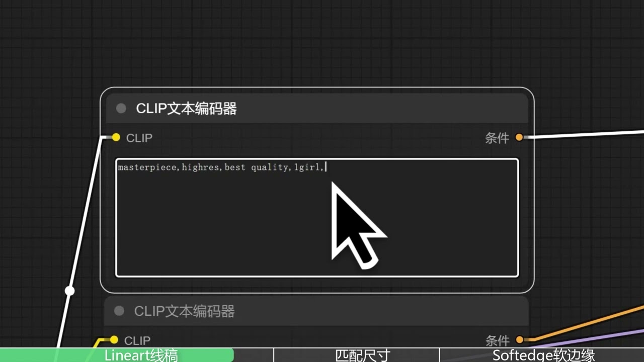Switch to the Softedge软边缘 tab
This screenshot has height=362, width=644.
tap(542, 355)
